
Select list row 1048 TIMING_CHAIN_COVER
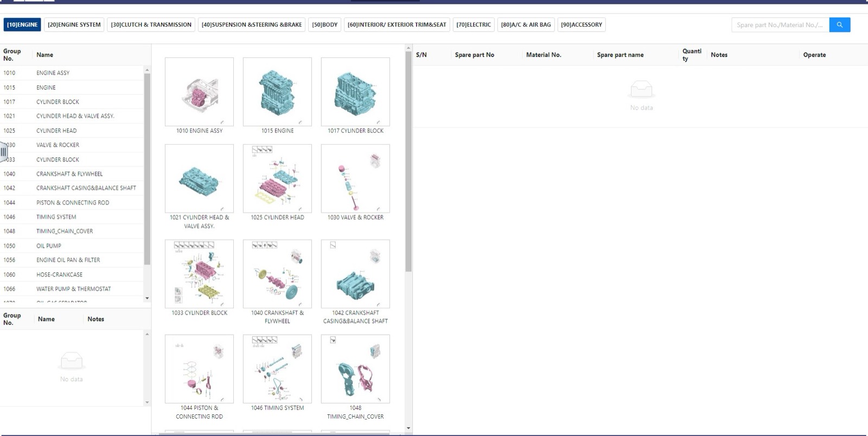pos(72,231)
